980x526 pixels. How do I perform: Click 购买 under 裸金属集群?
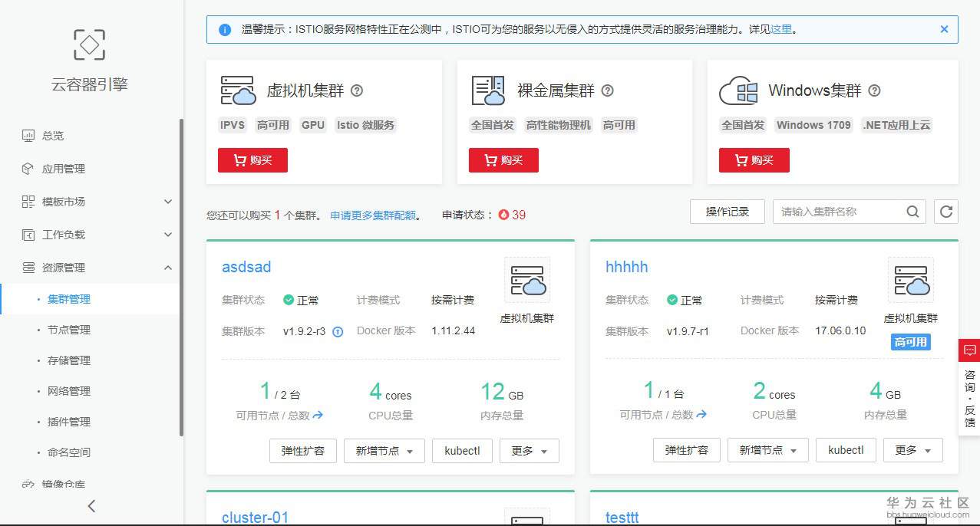tap(503, 160)
